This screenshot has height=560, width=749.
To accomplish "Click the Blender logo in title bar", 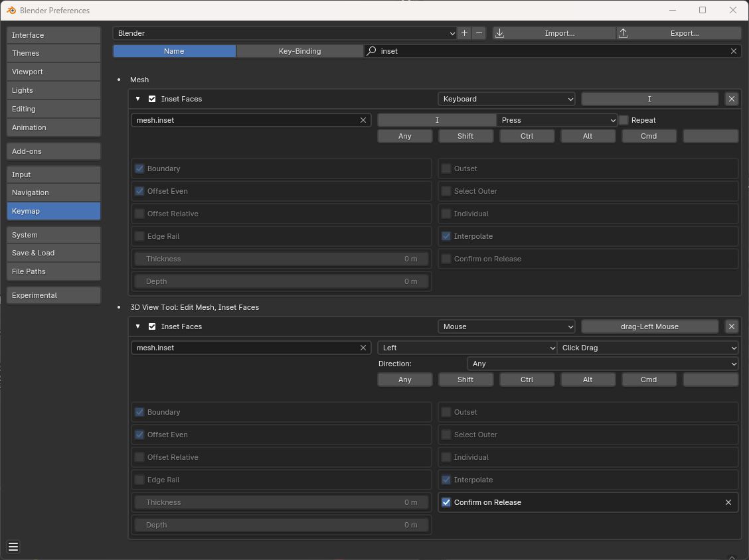I will click(11, 10).
